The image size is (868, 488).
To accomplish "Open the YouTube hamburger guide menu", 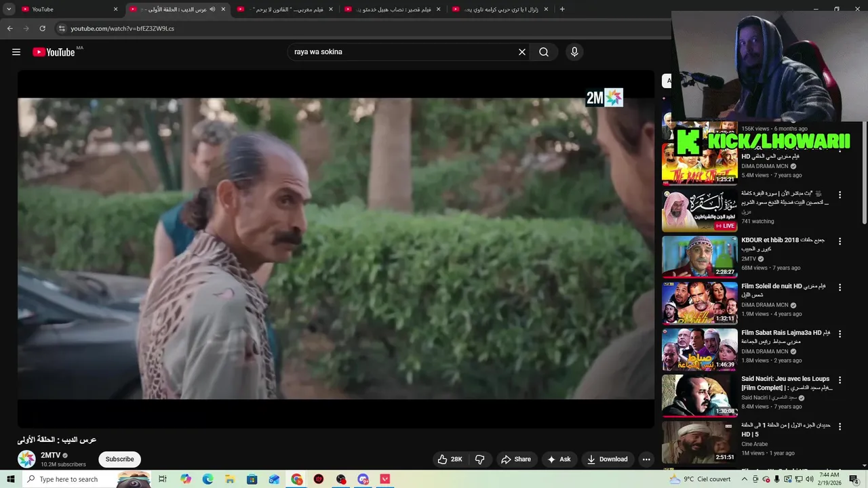I will tap(16, 52).
